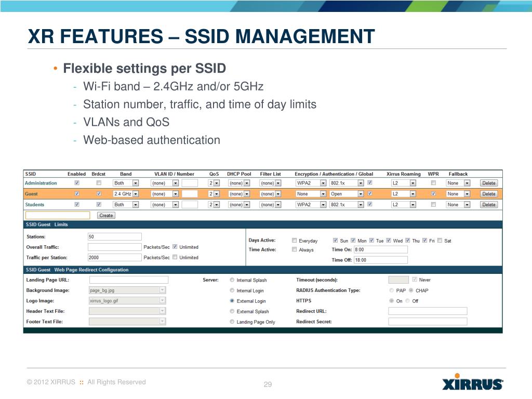
Task: Select External Splash server option
Action: click(232, 311)
